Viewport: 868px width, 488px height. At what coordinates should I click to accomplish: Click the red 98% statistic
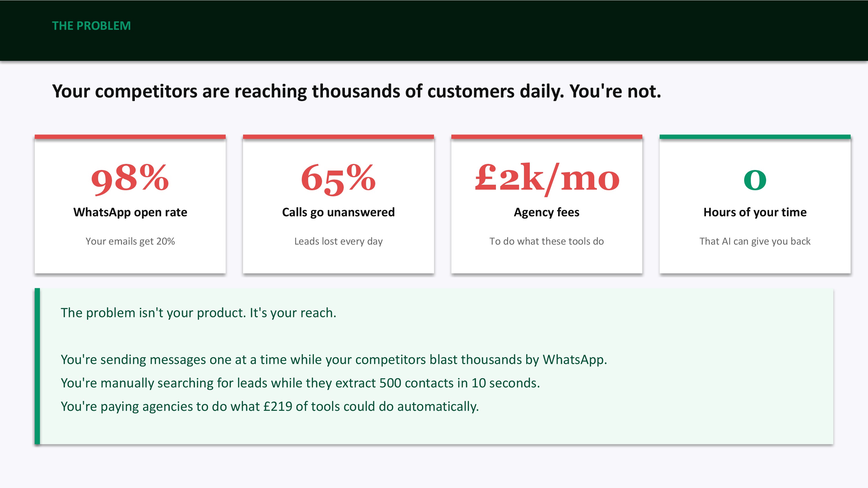pos(130,178)
